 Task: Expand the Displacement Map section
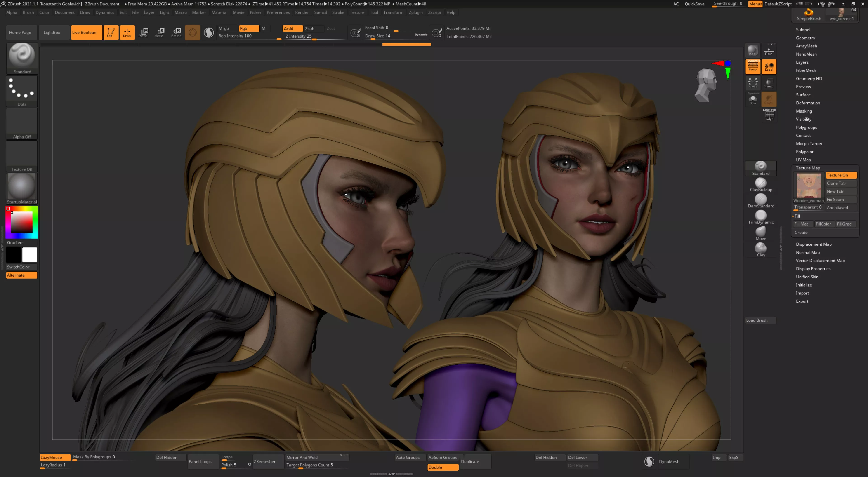click(x=814, y=244)
